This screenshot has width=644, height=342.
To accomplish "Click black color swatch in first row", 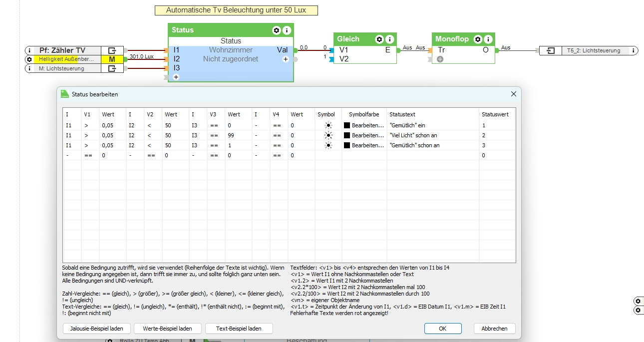I will pos(347,125).
